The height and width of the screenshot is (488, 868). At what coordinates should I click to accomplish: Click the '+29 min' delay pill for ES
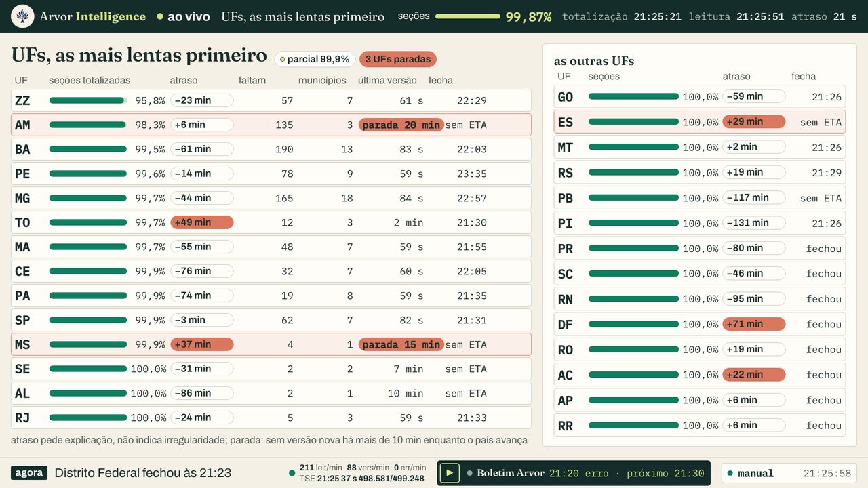[754, 122]
